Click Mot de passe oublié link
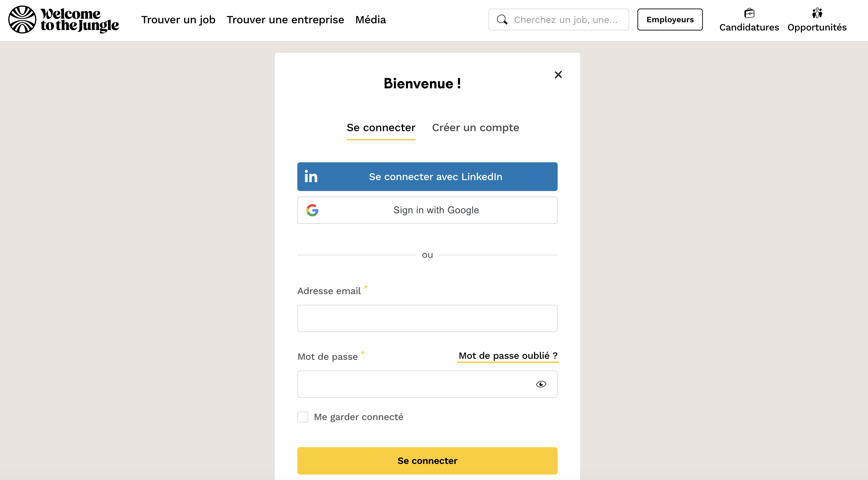 point(508,356)
